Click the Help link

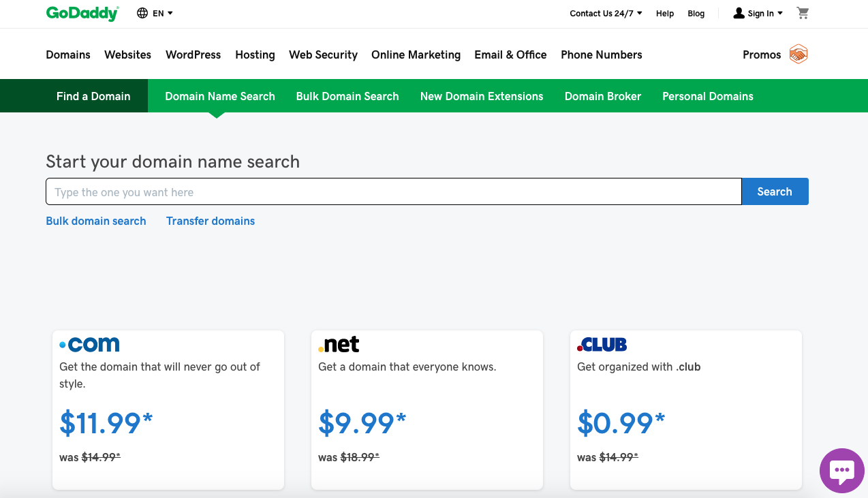[x=665, y=13]
